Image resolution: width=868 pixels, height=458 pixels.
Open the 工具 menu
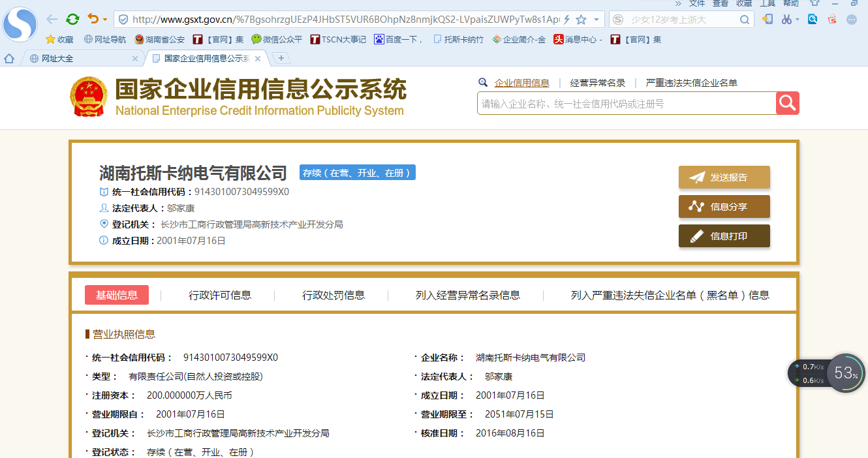coord(767,3)
